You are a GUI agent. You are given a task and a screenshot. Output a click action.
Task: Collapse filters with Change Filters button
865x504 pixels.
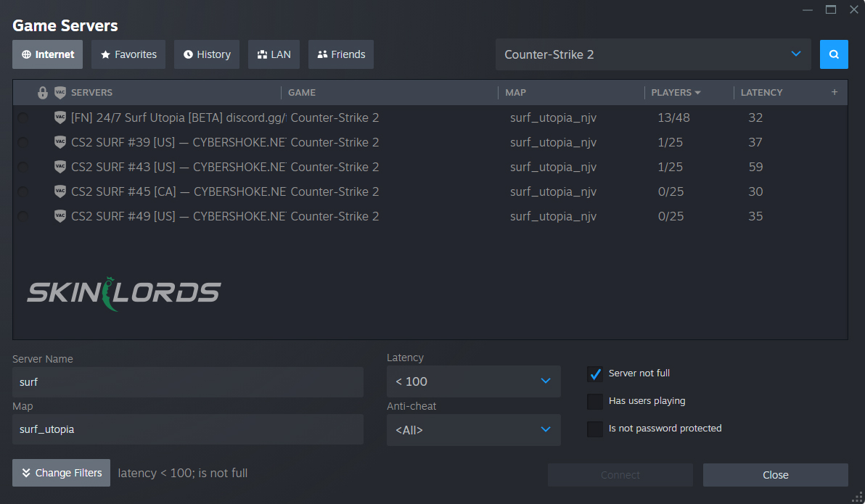[61, 473]
